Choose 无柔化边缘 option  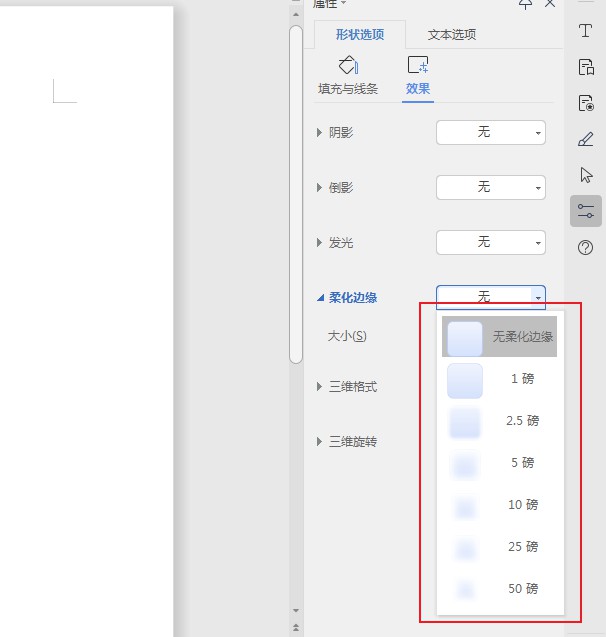[x=499, y=337]
